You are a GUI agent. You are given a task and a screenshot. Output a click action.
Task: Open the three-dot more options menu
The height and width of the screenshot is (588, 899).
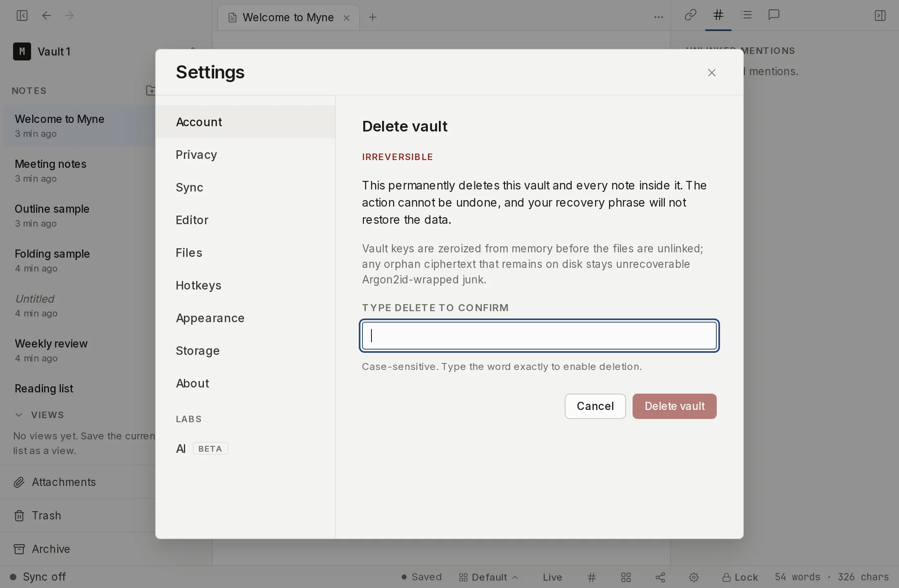tap(659, 17)
